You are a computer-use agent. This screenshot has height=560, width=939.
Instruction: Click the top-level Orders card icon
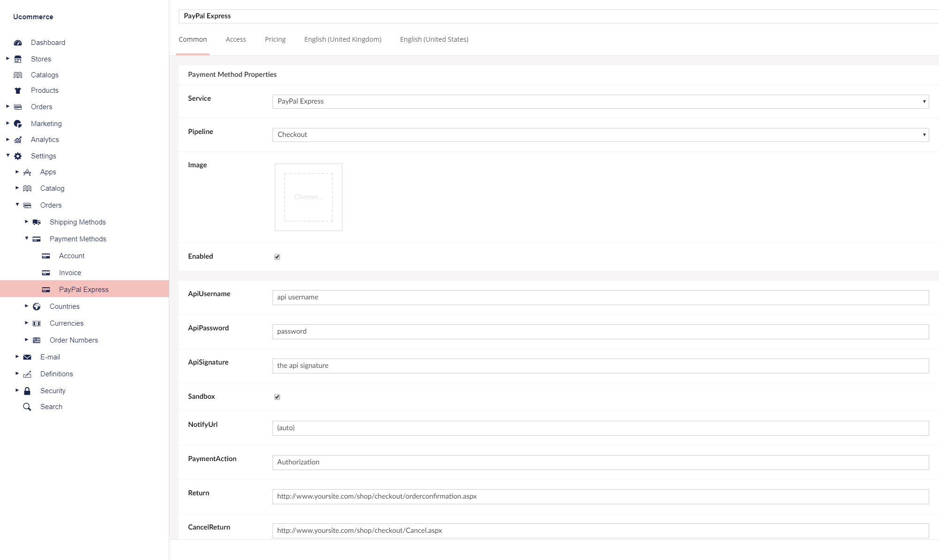point(18,107)
